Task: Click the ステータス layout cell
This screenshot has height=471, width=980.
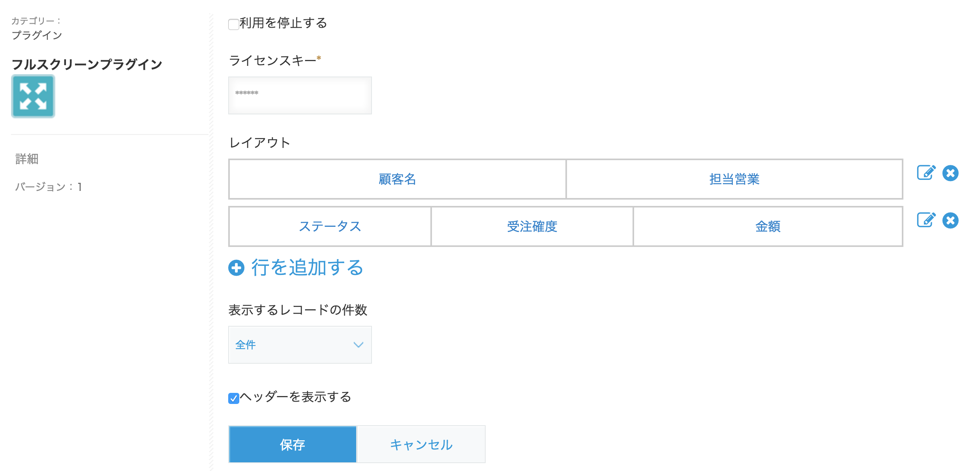Action: coord(330,226)
